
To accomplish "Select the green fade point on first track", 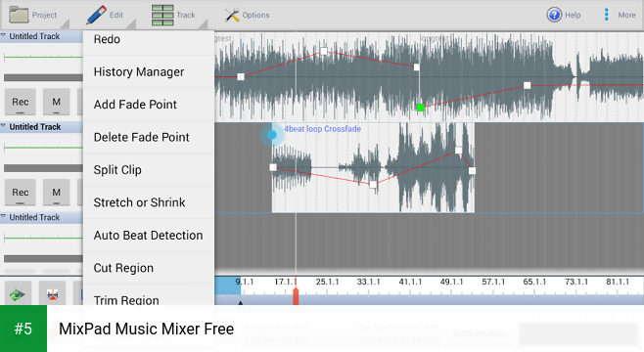I will point(420,108).
